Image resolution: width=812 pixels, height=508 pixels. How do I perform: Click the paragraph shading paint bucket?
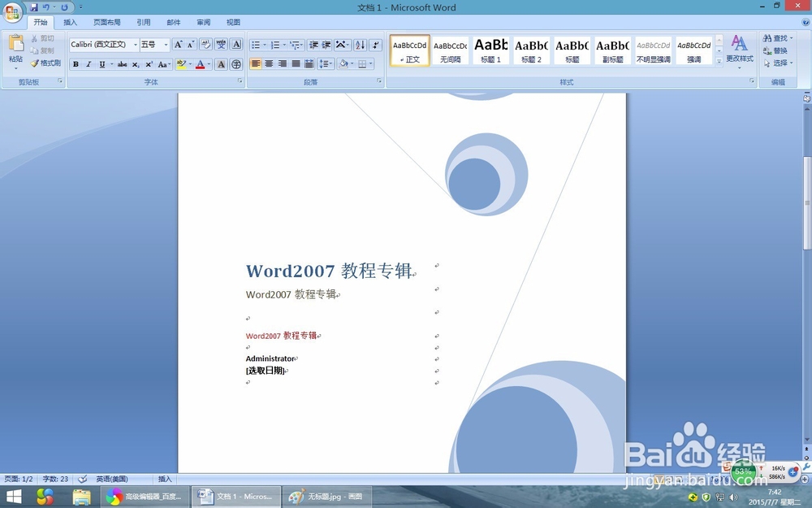click(x=343, y=63)
